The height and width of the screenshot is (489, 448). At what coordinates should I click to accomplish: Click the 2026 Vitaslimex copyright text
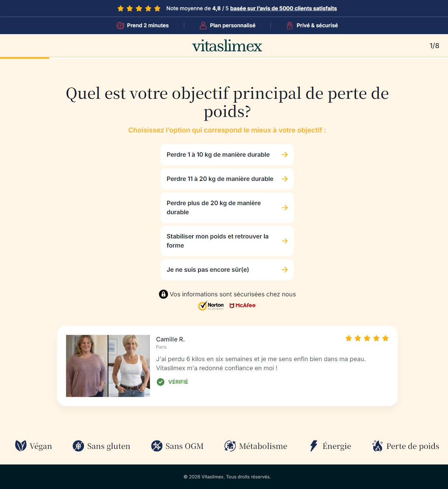(227, 477)
